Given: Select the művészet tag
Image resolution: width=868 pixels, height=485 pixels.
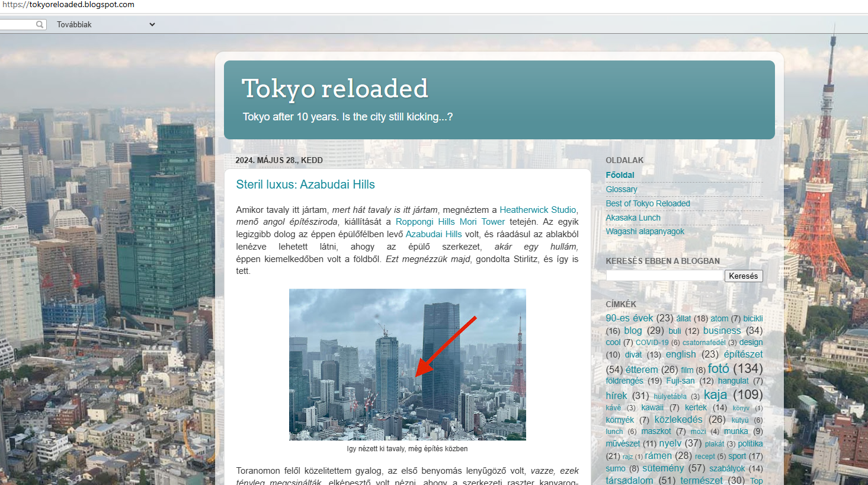Looking at the screenshot, I should [x=623, y=443].
